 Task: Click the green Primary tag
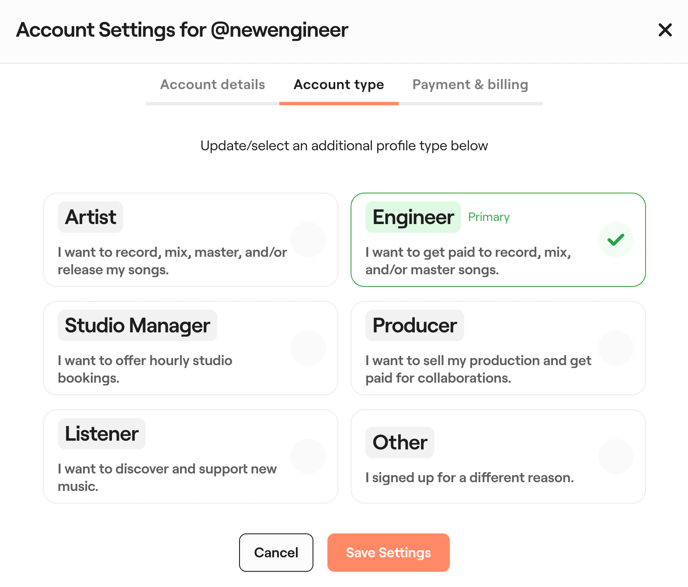tap(489, 217)
